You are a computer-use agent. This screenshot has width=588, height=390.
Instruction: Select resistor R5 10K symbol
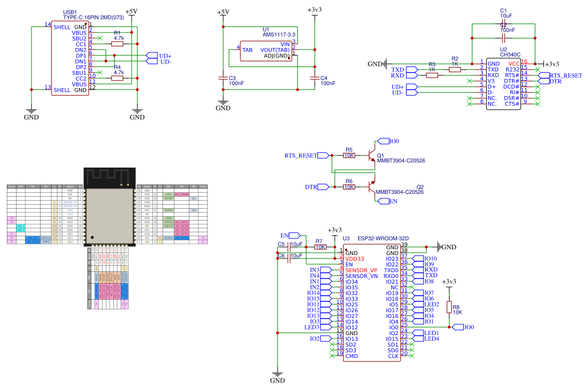(349, 155)
